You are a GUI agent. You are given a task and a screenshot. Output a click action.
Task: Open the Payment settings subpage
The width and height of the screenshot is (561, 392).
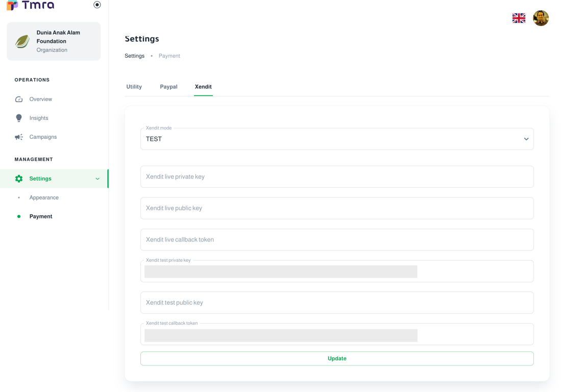[54, 216]
